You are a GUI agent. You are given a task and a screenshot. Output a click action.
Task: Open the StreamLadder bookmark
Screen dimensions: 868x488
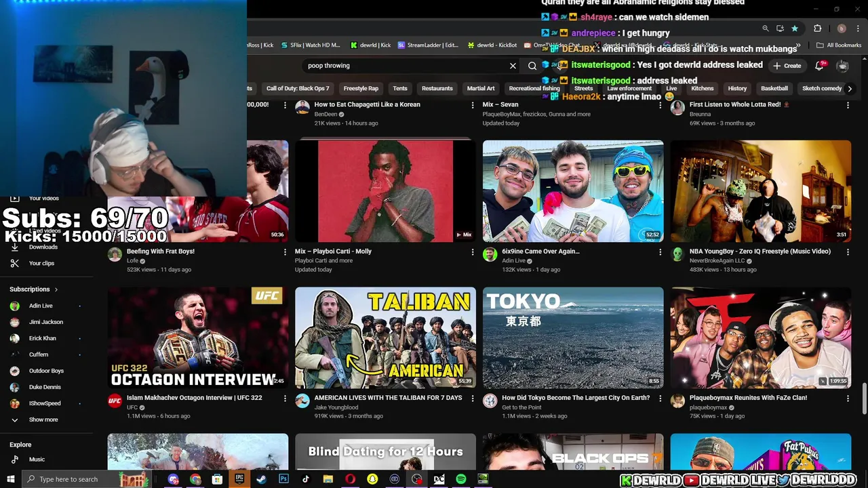pyautogui.click(x=428, y=45)
